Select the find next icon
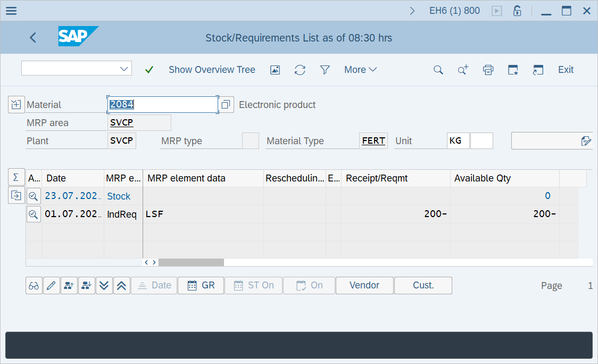Viewport: 598px width, 364px height. click(462, 70)
